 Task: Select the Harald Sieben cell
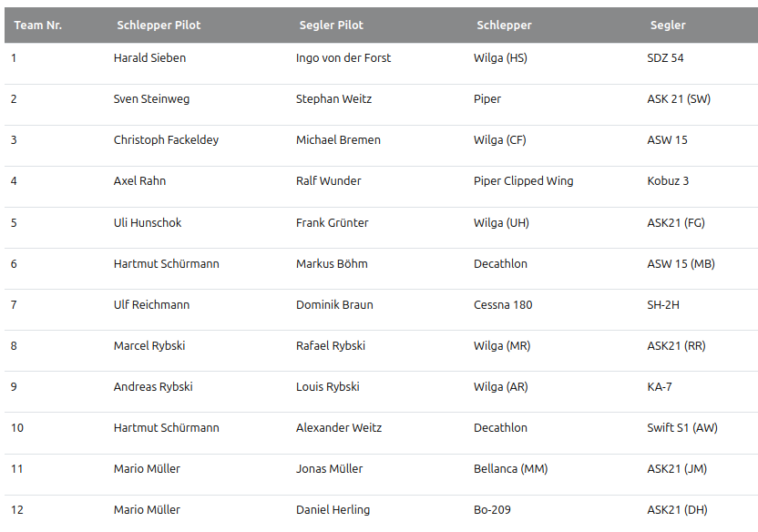149,58
